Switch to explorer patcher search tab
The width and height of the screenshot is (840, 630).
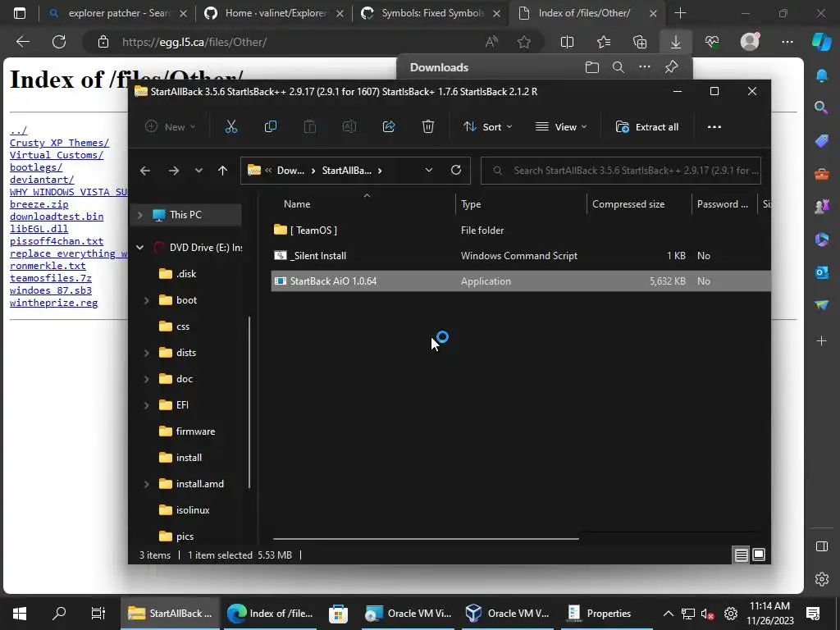point(118,13)
